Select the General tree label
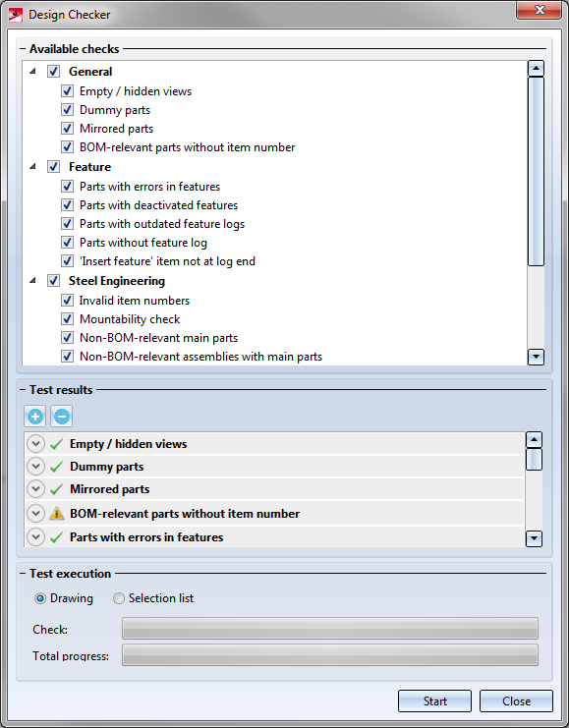 90,72
